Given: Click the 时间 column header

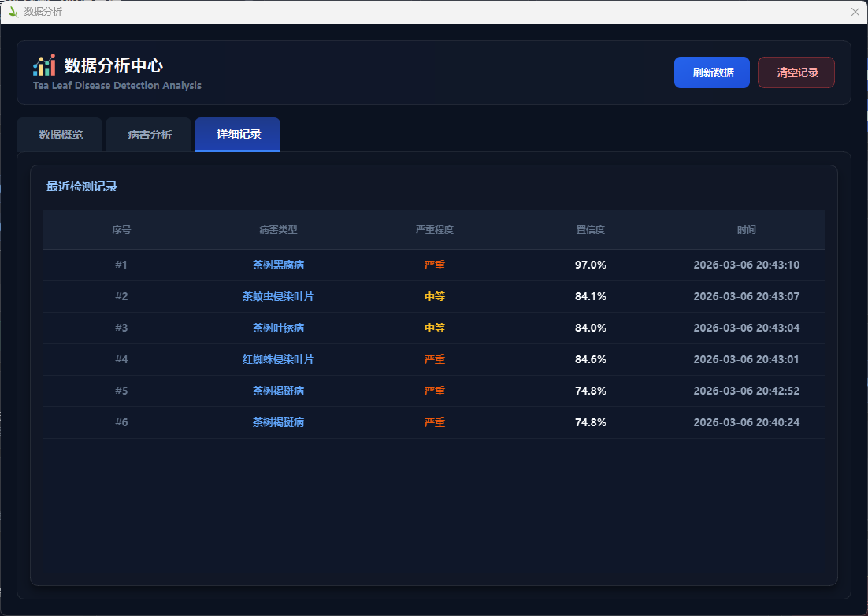Looking at the screenshot, I should [x=747, y=230].
